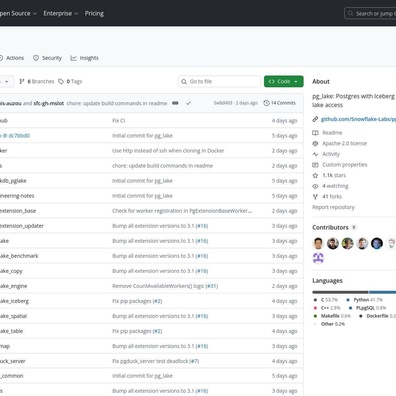Click the star icon in About
Viewport: 396px width, 396px height.
[x=315, y=175]
